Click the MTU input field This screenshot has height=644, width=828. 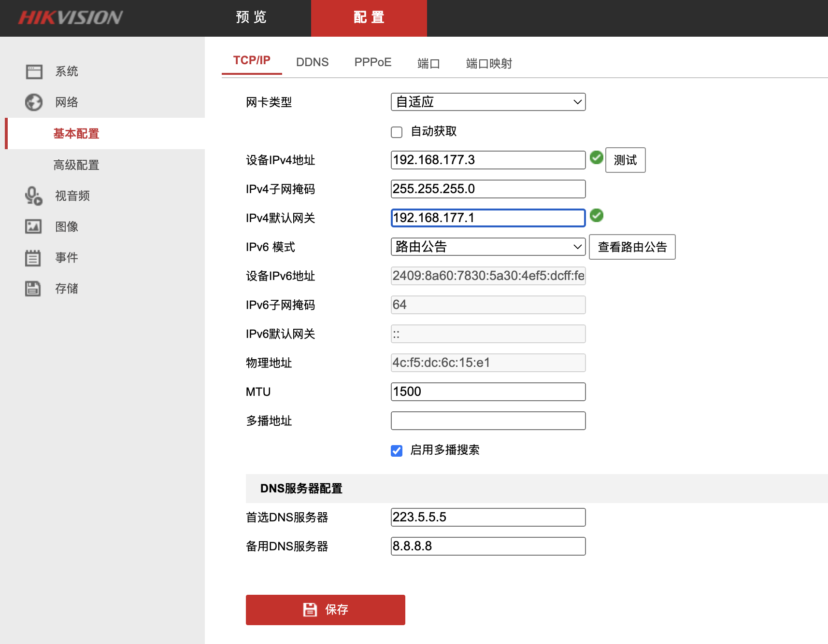pos(488,392)
